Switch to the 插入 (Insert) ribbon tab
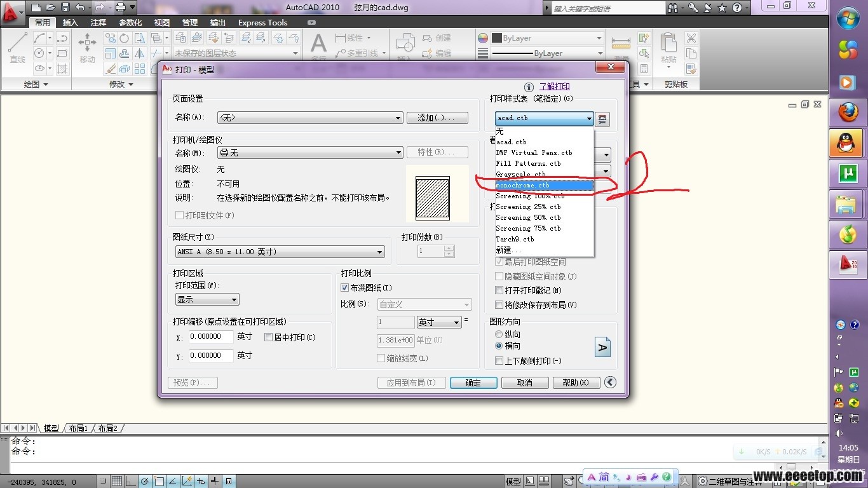868x488 pixels. point(70,22)
